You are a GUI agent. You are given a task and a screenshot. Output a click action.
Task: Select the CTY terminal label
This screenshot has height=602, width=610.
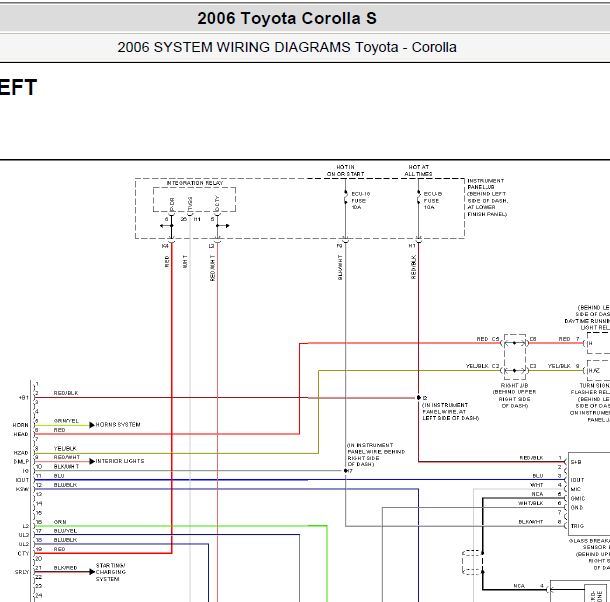(23, 554)
